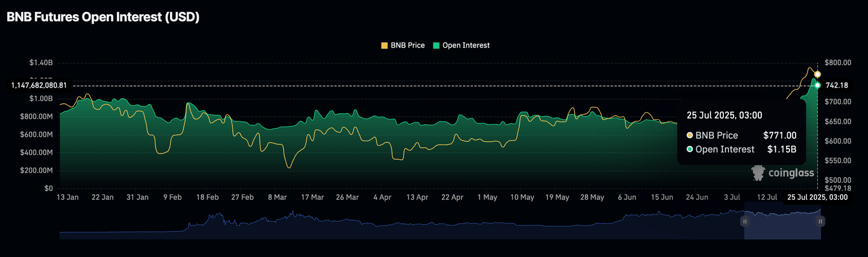Click the green Open Interest legend swatch
This screenshot has width=868, height=257.
click(436, 45)
